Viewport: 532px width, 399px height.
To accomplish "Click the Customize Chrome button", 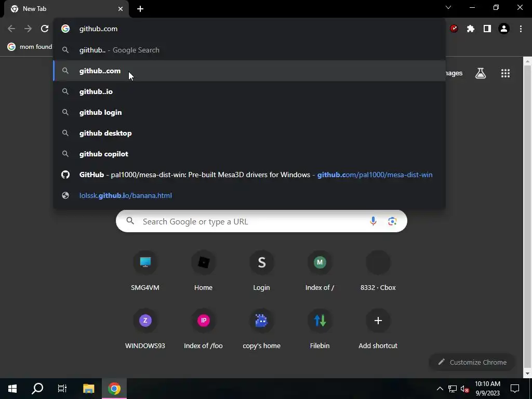I will [472, 362].
